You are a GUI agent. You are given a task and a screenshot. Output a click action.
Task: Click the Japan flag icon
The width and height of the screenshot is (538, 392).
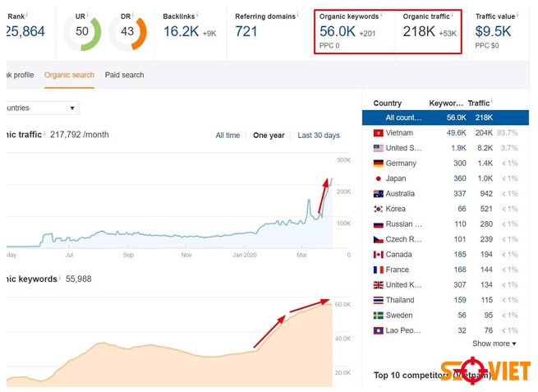coord(378,178)
